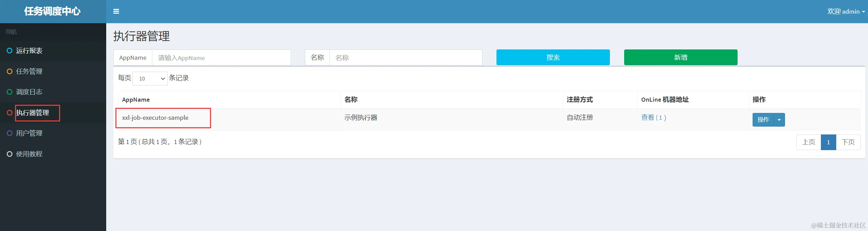Viewport: 868px width, 231px height.
Task: Click the green 新增 button
Action: [x=681, y=57]
